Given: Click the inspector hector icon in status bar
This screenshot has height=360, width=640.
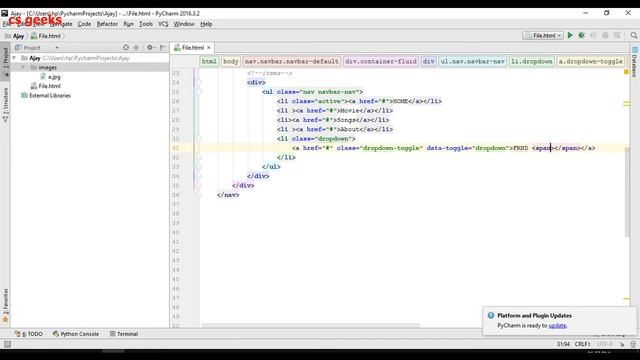Looking at the screenshot, I should 633,344.
